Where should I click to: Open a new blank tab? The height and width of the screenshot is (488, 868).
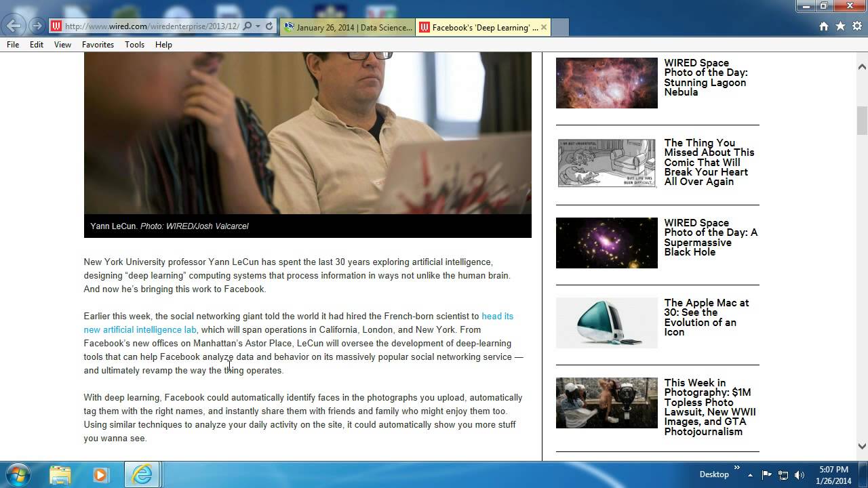[x=559, y=27]
